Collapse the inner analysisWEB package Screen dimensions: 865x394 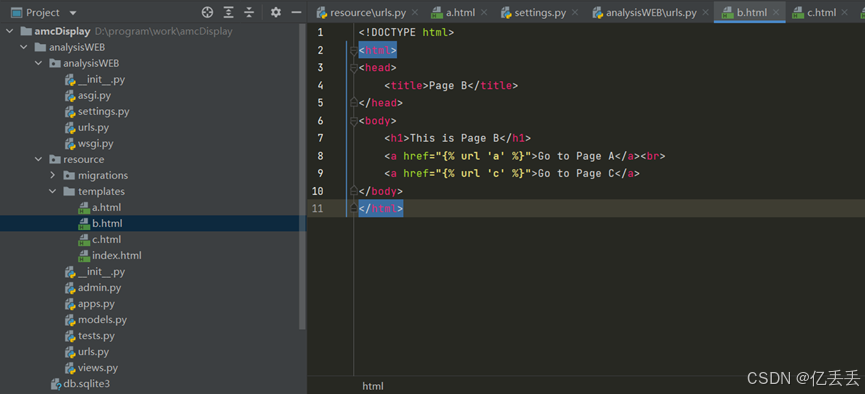38,63
